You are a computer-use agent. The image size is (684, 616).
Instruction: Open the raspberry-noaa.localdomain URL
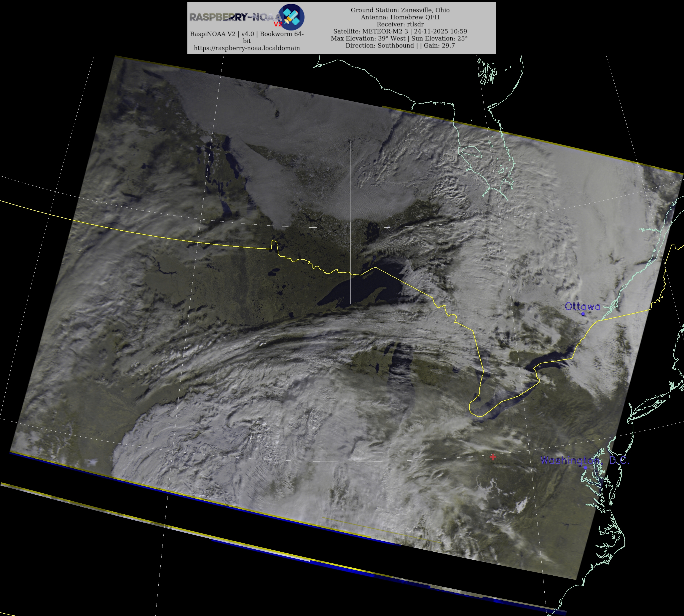tap(247, 48)
